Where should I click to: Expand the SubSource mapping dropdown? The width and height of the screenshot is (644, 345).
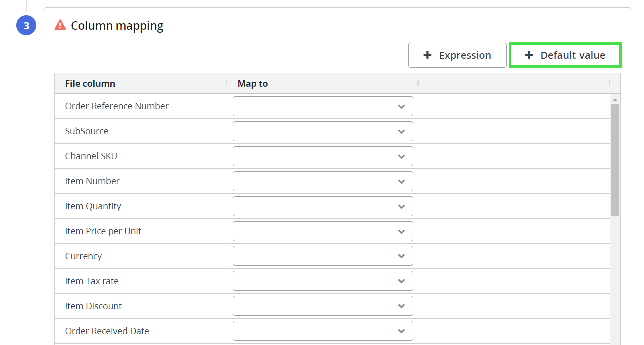[x=323, y=131]
